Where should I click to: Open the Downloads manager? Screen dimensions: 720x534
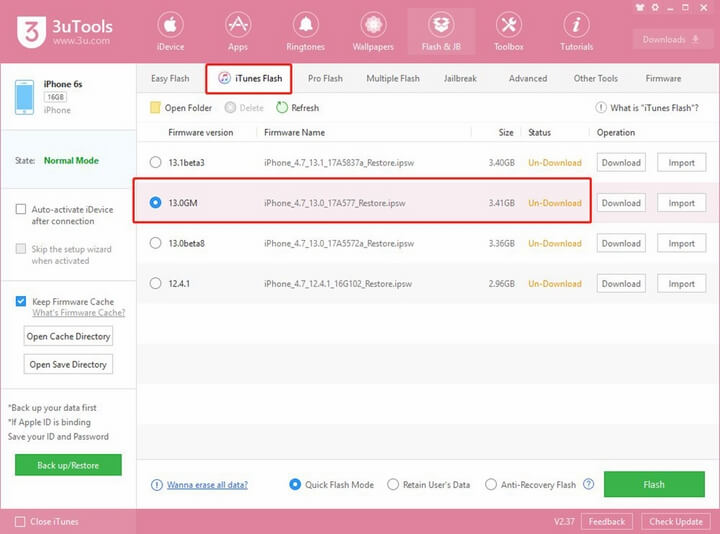coord(670,39)
